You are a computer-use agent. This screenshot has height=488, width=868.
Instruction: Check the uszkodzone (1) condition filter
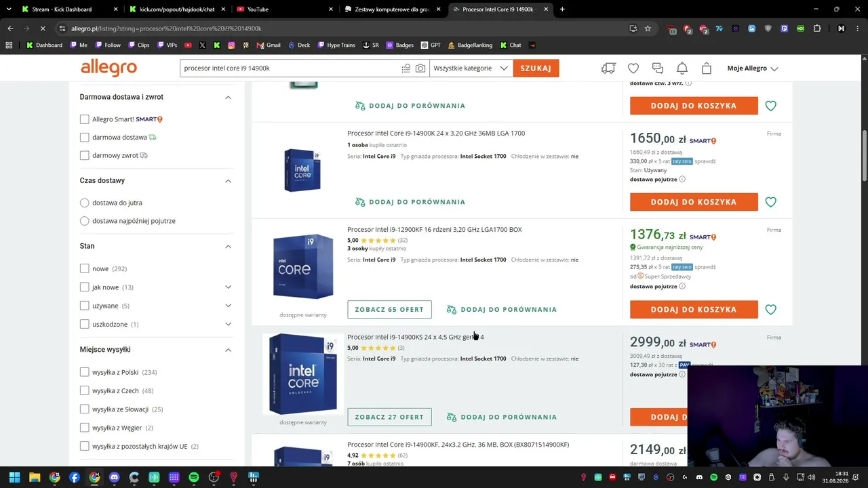coord(84,324)
